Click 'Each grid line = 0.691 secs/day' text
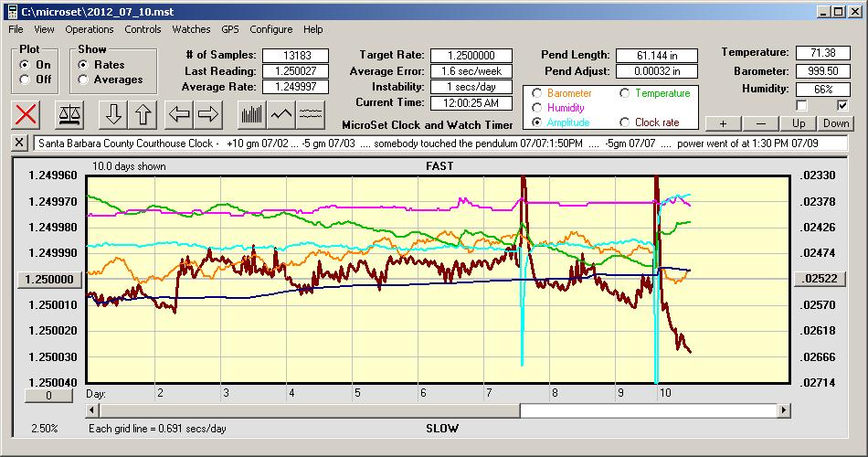Viewport: 868px width, 457px height. click(x=157, y=428)
